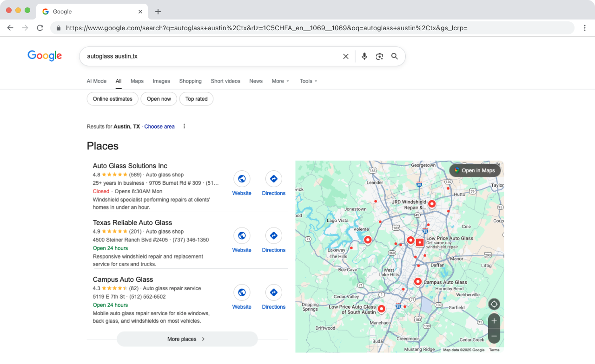Screen dimensions: 595x364
Task: Zoom out on the map
Action: click(494, 336)
